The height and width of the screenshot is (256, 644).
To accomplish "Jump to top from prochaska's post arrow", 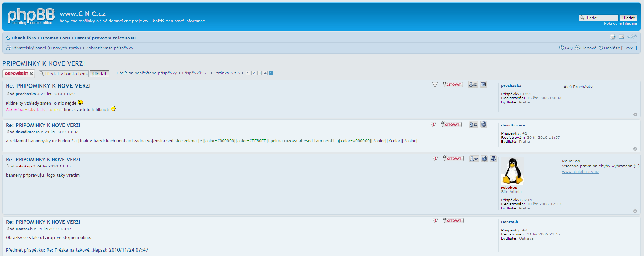I will 635,115.
